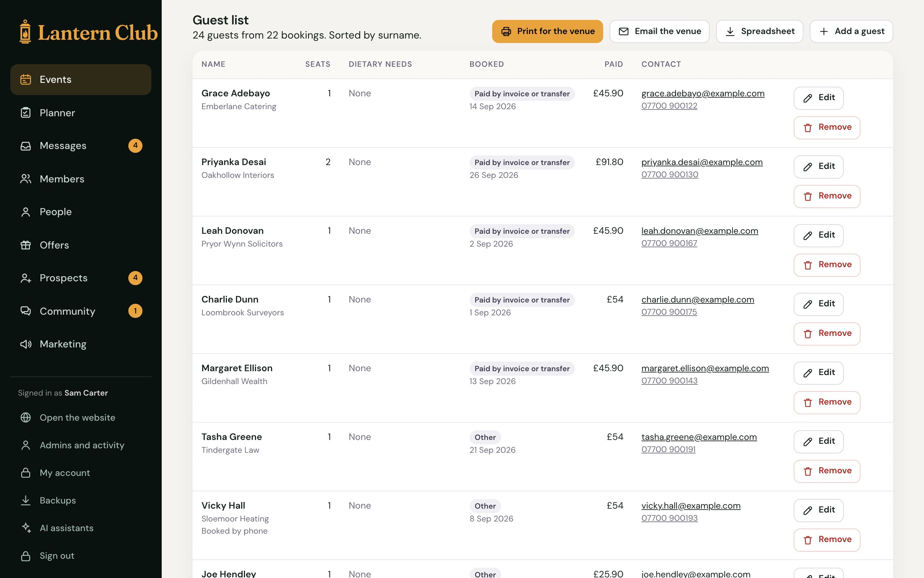Click the Lantern Club lantern logo icon
The image size is (924, 578).
coord(25,32)
